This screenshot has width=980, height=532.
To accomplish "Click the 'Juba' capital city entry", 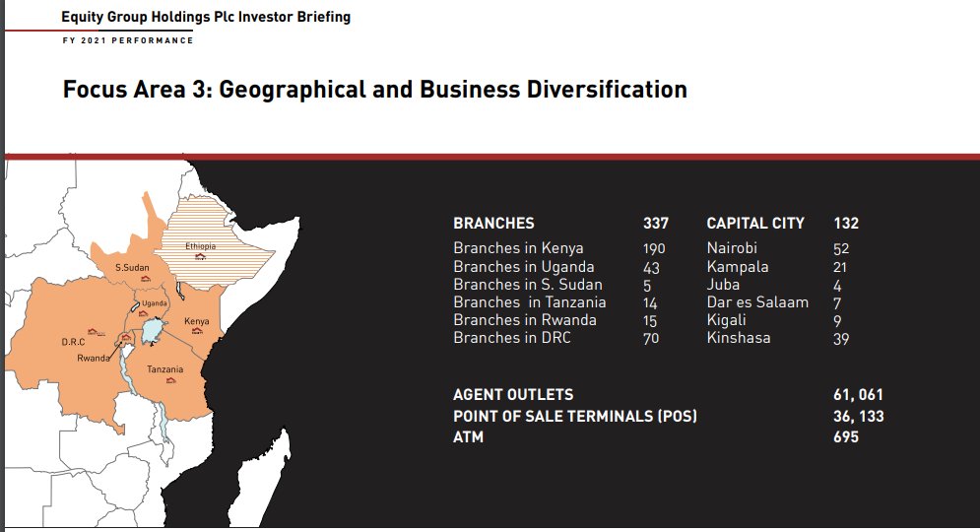I will (723, 285).
